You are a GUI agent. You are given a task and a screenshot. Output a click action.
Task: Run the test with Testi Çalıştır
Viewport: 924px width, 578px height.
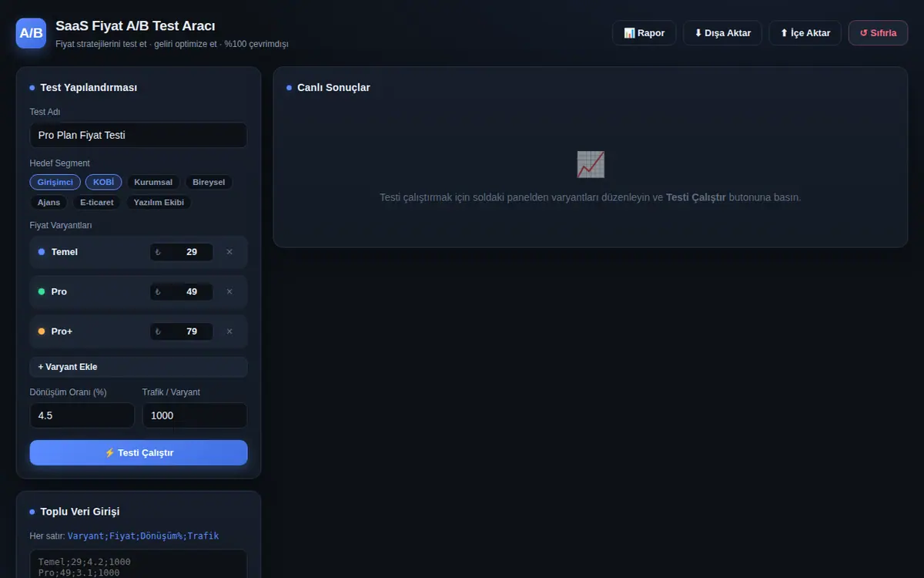(139, 452)
